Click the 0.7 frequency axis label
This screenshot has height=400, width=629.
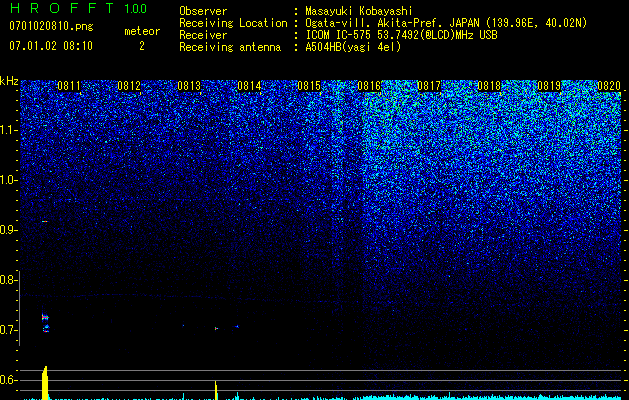pos(8,330)
